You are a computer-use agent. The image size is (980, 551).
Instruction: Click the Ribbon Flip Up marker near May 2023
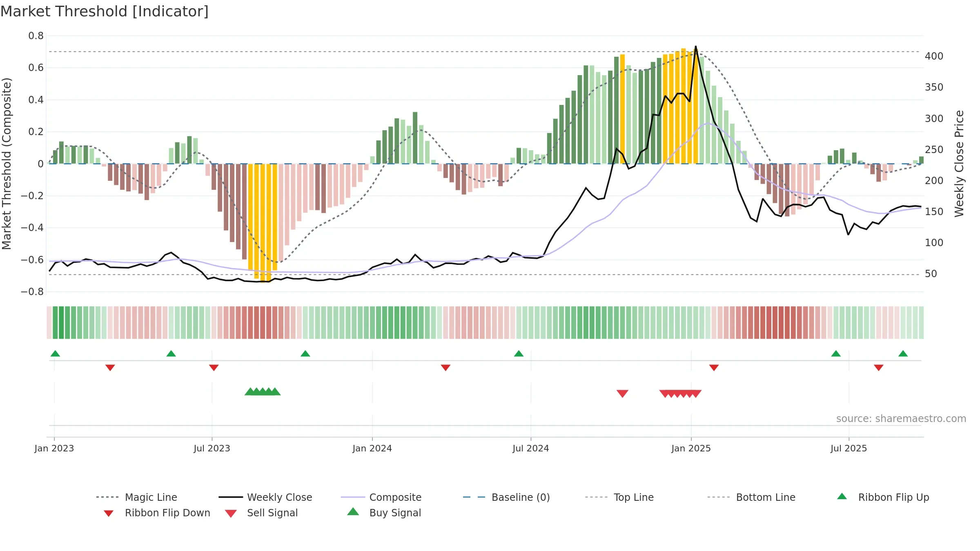171,353
